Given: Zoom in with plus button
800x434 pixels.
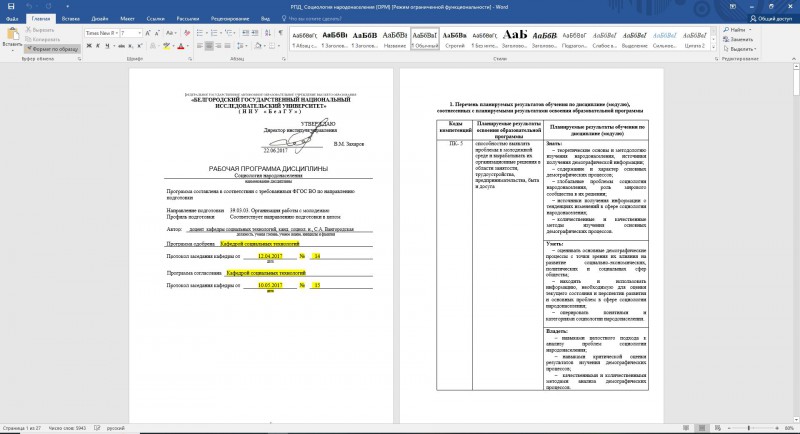Looking at the screenshot, I should (x=777, y=428).
